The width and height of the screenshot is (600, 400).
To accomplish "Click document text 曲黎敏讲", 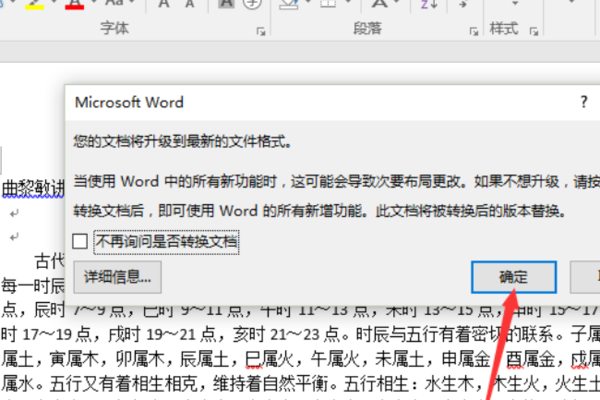I will [33, 188].
